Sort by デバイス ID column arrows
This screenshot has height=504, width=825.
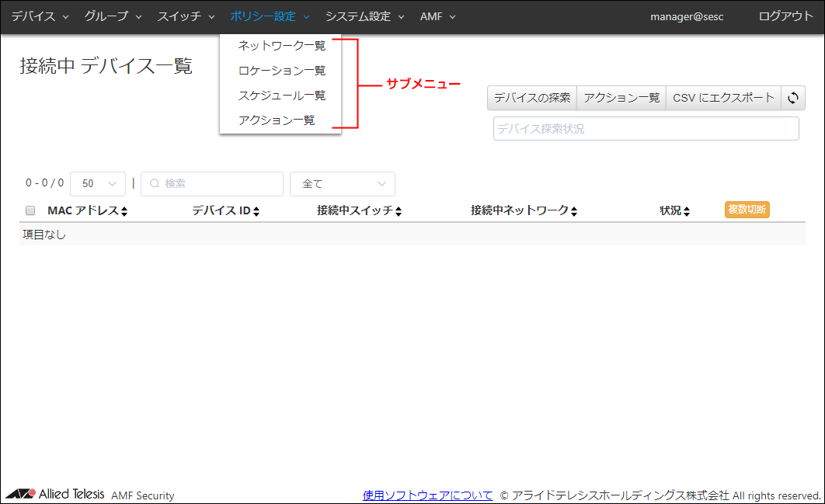(x=256, y=211)
